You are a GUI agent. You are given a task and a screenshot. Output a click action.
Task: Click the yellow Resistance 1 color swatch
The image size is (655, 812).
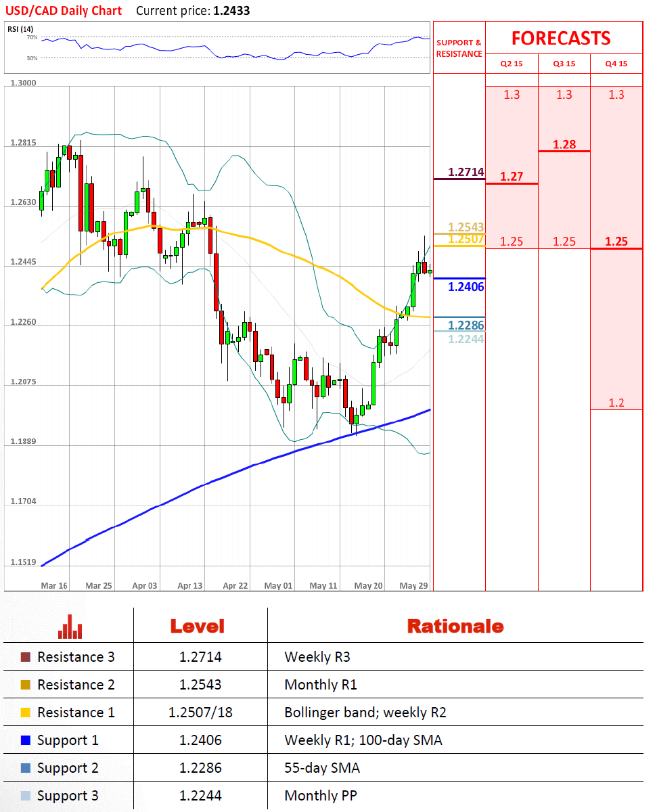[26, 713]
